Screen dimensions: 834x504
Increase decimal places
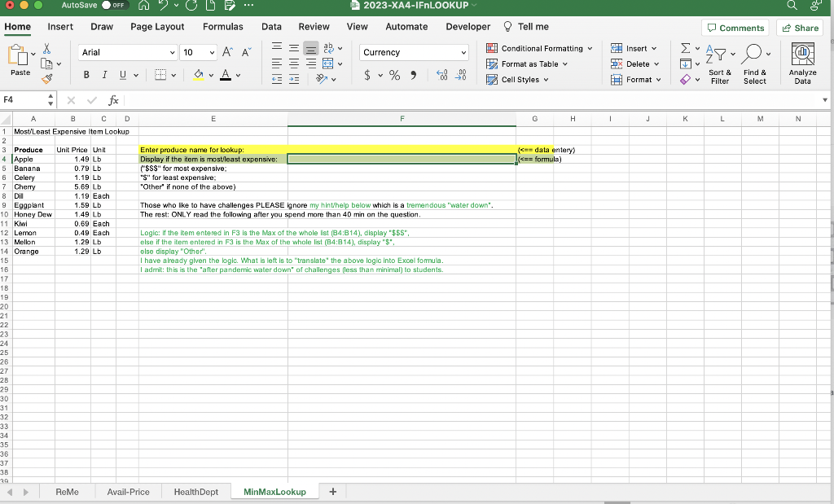pyautogui.click(x=441, y=74)
